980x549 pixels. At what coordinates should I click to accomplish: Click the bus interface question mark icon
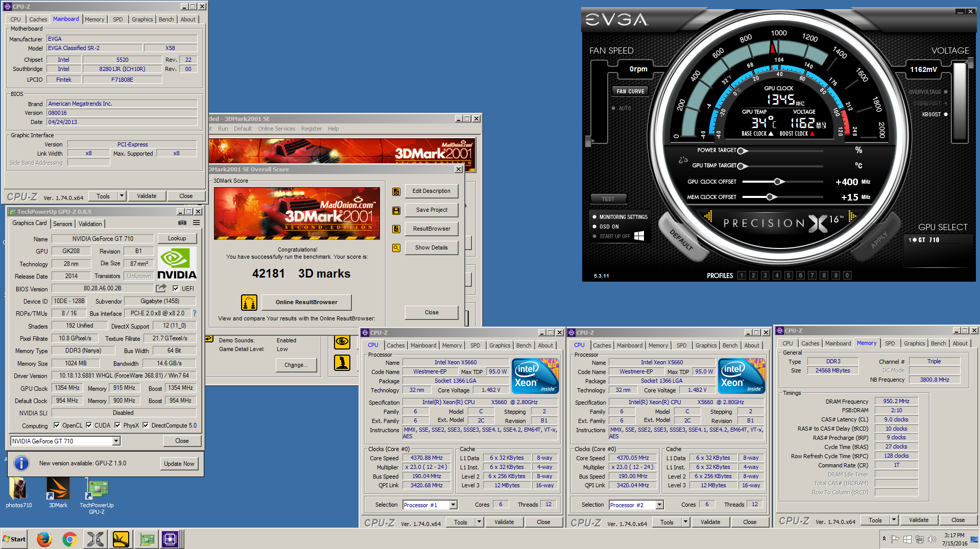pos(195,313)
